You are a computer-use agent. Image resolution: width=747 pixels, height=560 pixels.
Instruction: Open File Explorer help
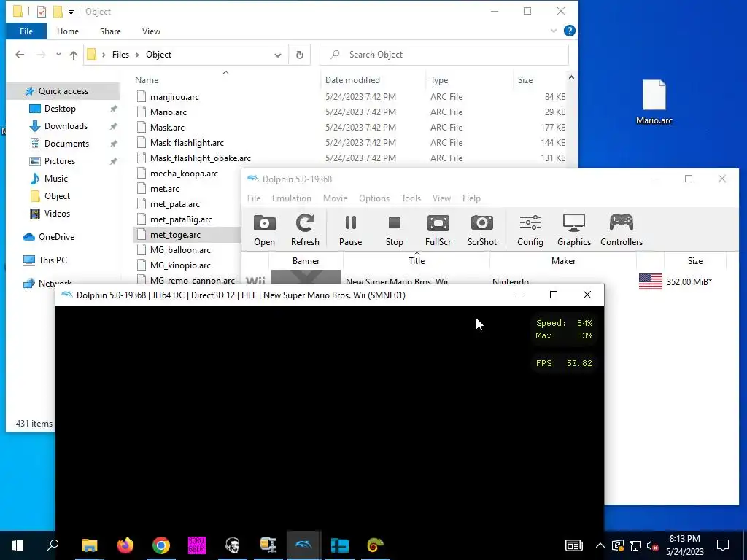tap(569, 31)
